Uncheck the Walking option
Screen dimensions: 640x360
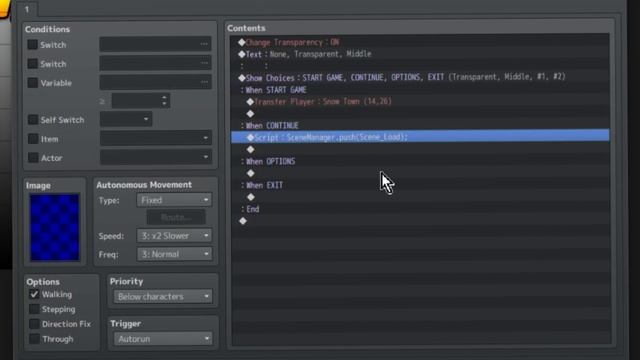click(x=34, y=294)
